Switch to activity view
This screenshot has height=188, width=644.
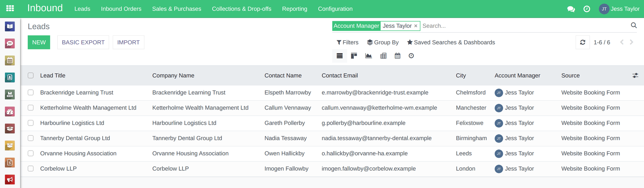[411, 56]
